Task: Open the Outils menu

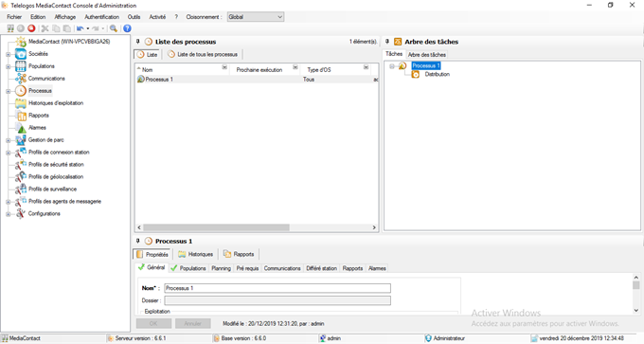Action: [134, 17]
